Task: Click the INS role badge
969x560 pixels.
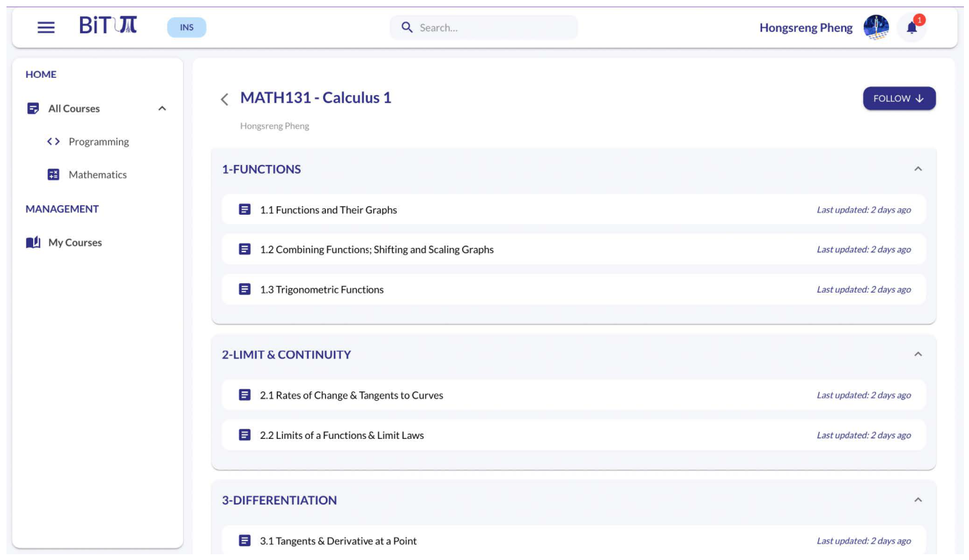Action: 187,27
